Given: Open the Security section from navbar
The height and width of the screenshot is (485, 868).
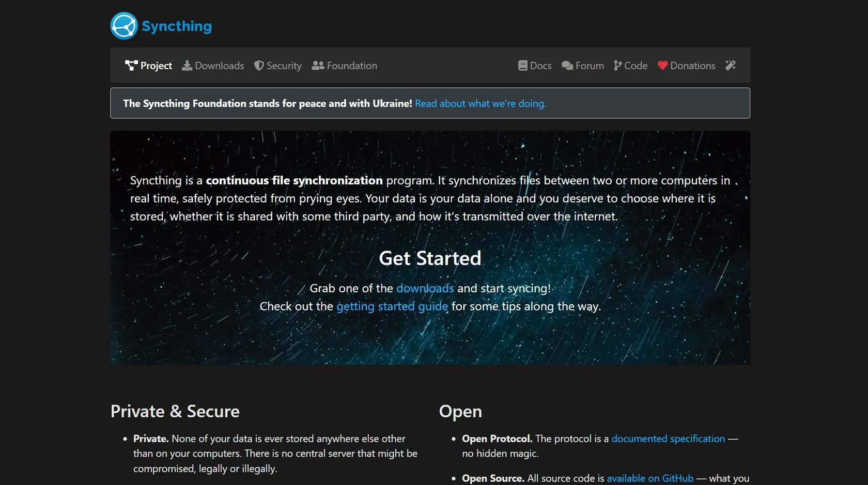Looking at the screenshot, I should pyautogui.click(x=283, y=66).
